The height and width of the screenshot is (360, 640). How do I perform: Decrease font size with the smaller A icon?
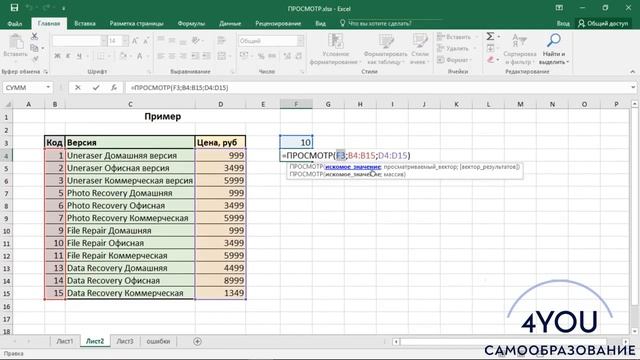(146, 41)
